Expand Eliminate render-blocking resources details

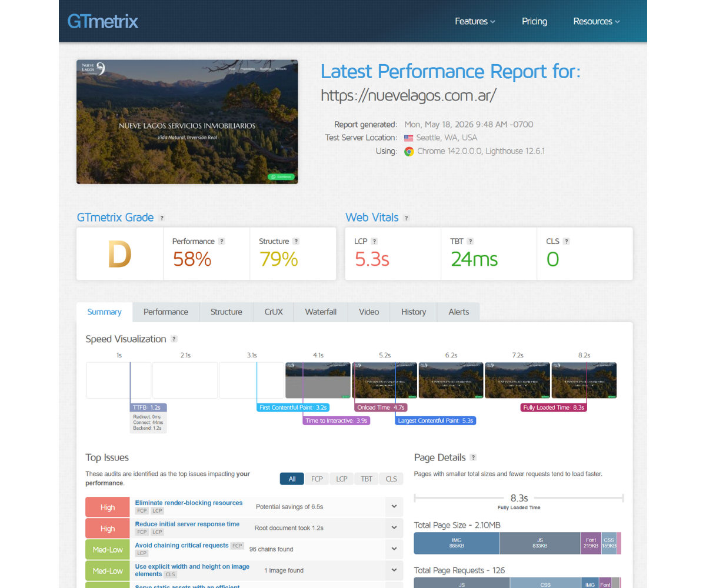point(394,506)
